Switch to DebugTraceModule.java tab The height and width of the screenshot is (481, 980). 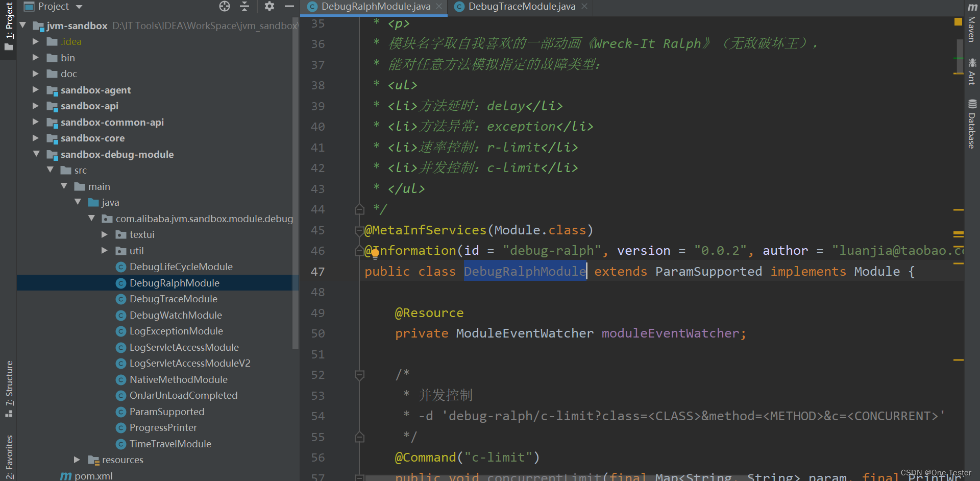(x=522, y=7)
